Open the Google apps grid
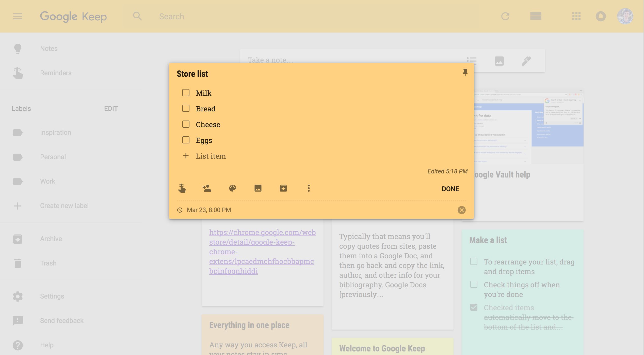 tap(576, 17)
